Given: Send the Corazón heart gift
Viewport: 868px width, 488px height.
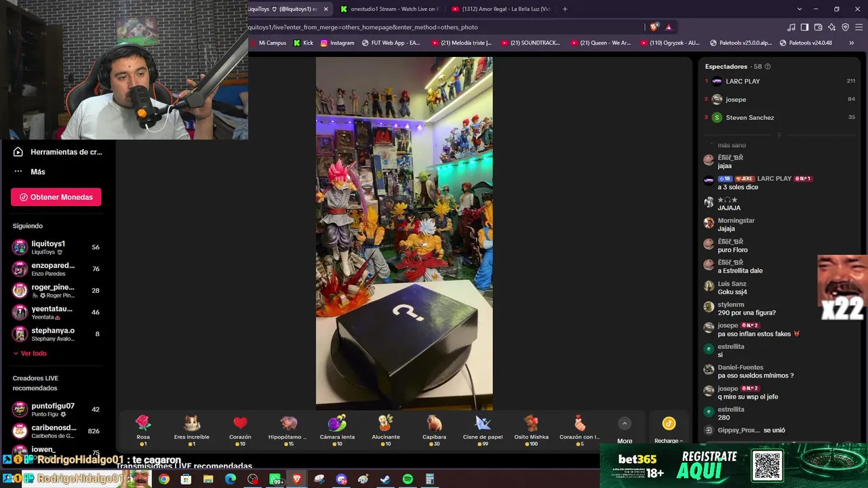Looking at the screenshot, I should tap(240, 430).
